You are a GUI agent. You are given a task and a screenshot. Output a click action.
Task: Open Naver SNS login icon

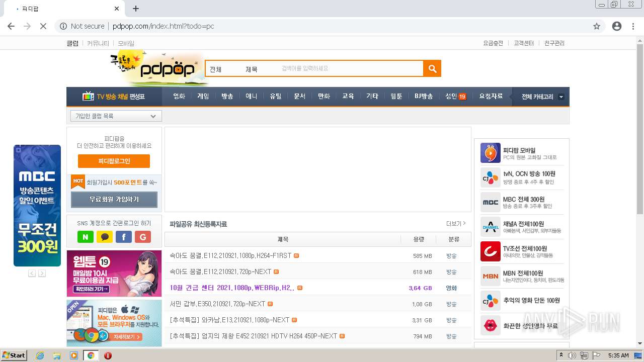(86, 237)
